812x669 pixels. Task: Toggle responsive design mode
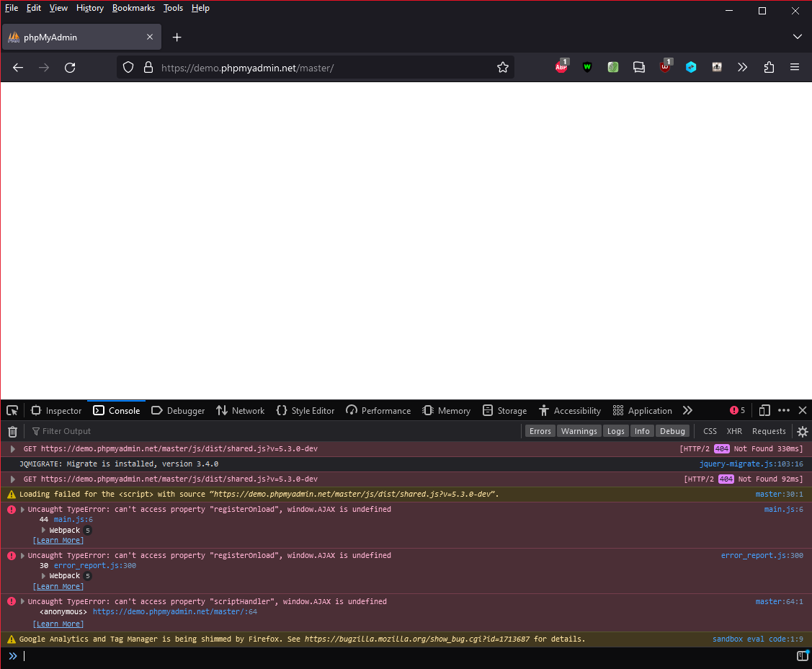tap(764, 409)
